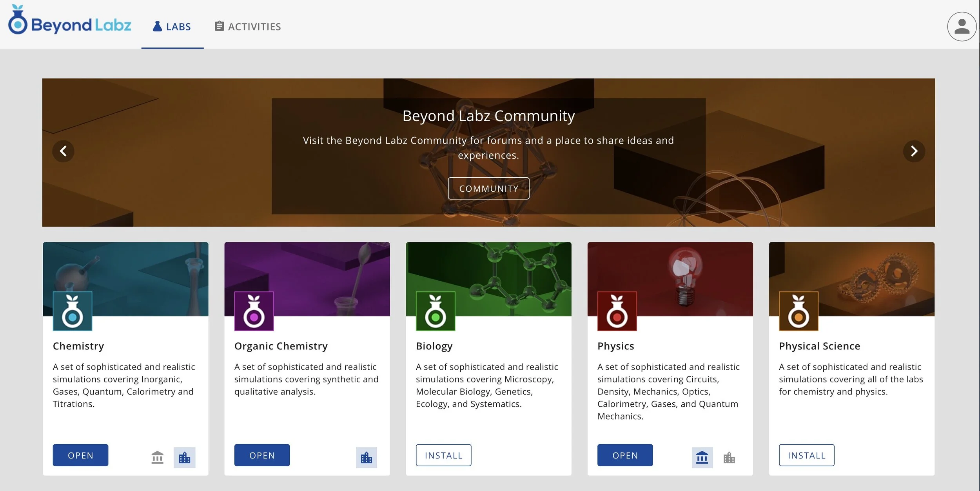Open the user account profile icon
980x491 pixels.
(961, 27)
